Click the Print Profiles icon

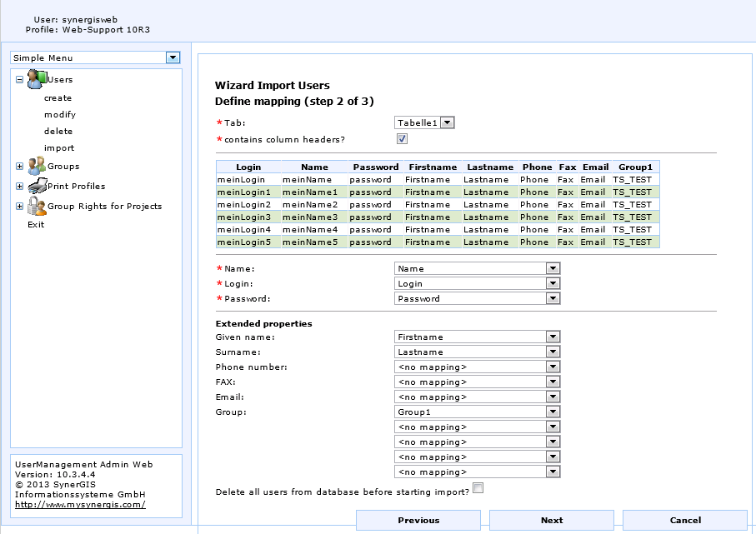pos(37,186)
